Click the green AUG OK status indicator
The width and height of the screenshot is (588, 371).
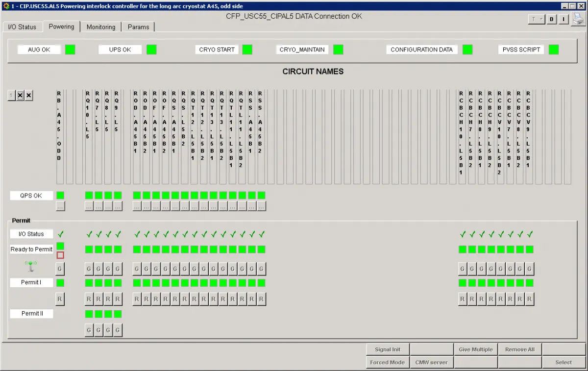point(70,49)
